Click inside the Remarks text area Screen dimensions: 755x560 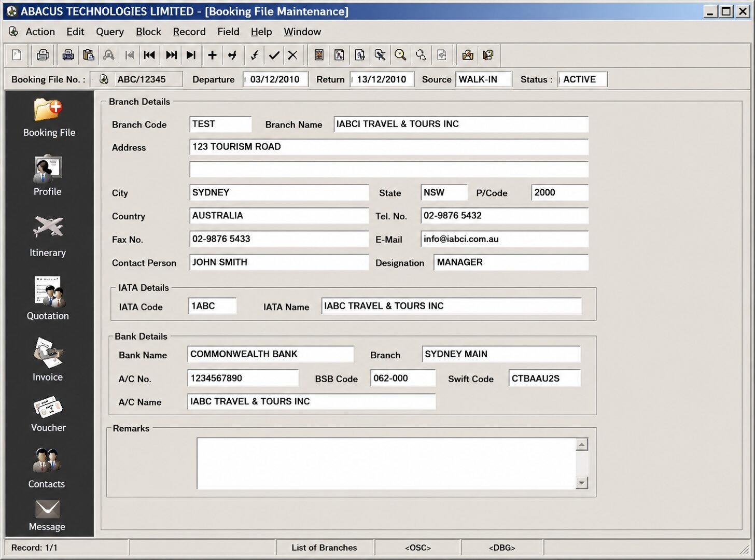[x=386, y=463]
